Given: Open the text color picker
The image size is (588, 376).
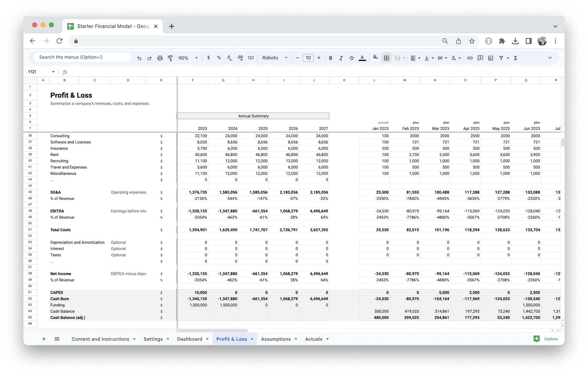Looking at the screenshot, I should [x=362, y=58].
